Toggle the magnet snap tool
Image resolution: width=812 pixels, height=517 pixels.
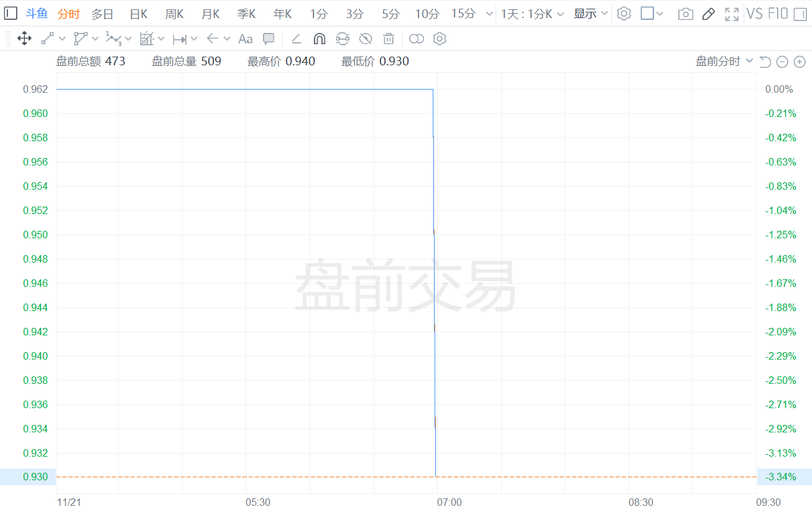[x=319, y=39]
